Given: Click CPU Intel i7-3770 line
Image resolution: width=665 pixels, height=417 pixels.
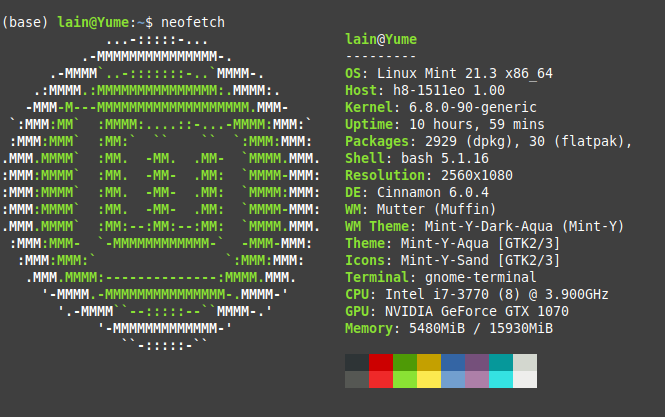Looking at the screenshot, I should [477, 294].
